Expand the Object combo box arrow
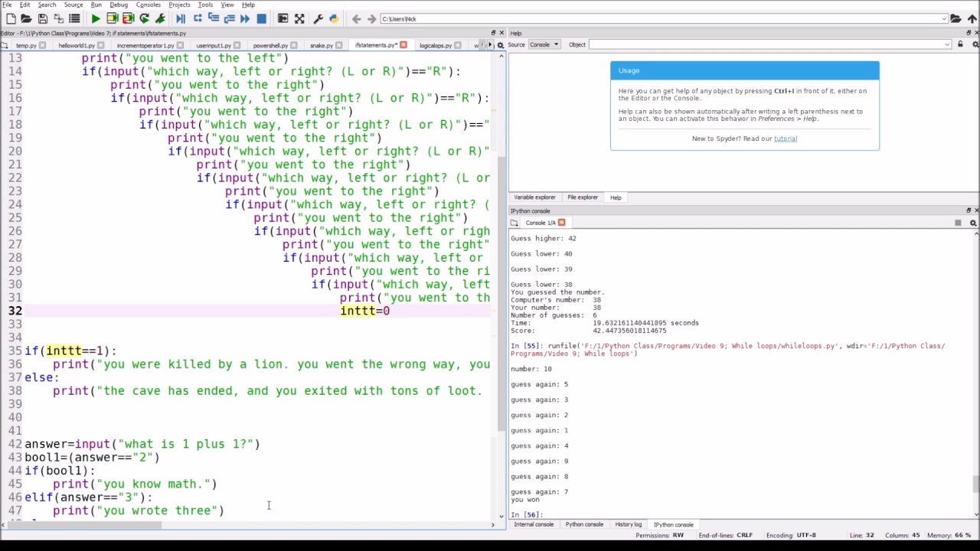 (947, 44)
